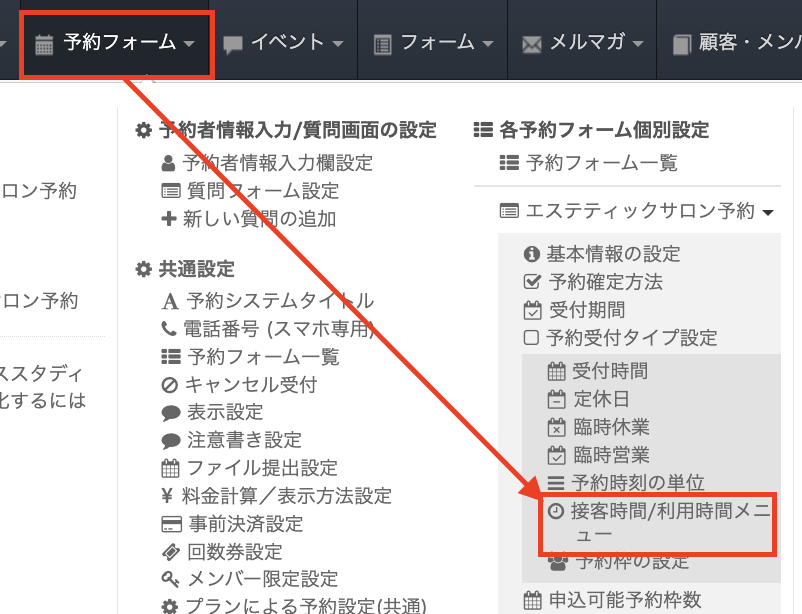Screen dimensions: 802x614
Task: Click the square icon beside 予約受付タイプ設定
Action: [x=532, y=338]
